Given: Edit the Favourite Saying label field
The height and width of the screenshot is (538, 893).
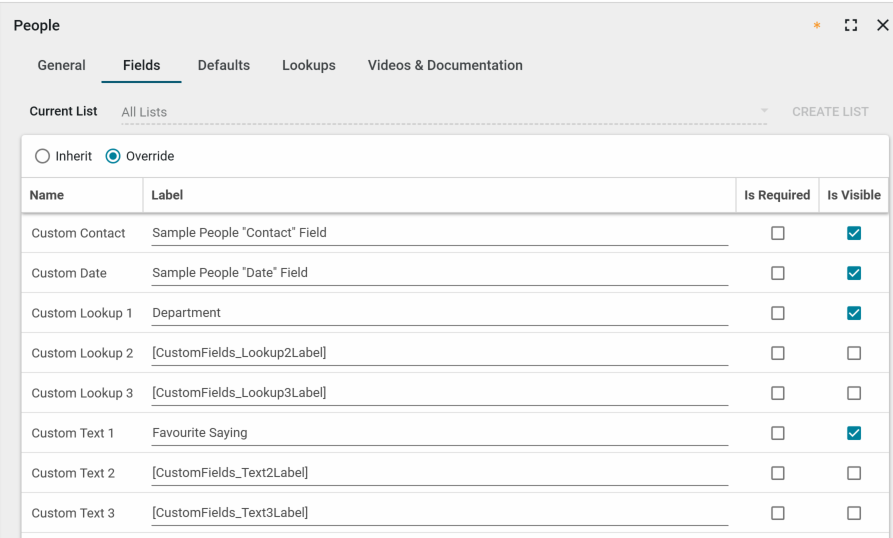Looking at the screenshot, I should pos(439,433).
